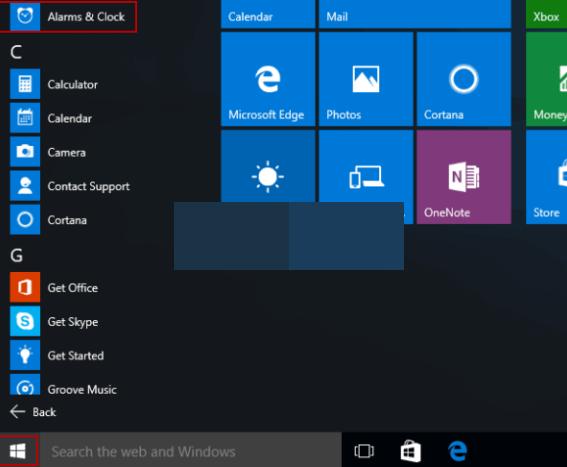Open Microsoft Edge from the taskbar

coord(457,451)
